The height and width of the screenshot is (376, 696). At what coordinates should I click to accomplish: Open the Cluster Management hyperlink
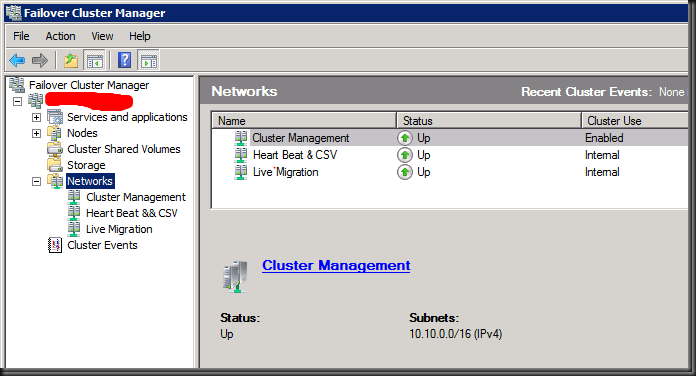pyautogui.click(x=336, y=265)
